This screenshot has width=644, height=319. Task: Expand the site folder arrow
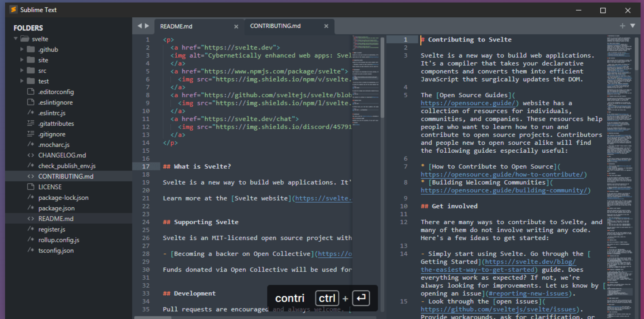tap(22, 60)
